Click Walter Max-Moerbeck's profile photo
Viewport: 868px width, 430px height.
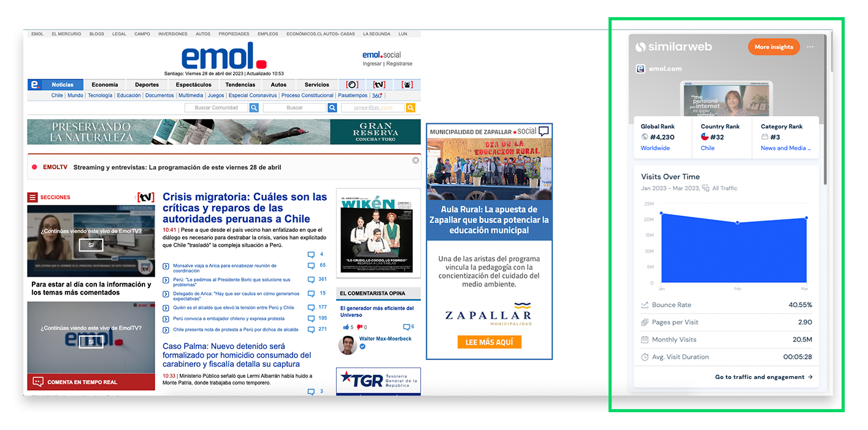click(x=348, y=345)
